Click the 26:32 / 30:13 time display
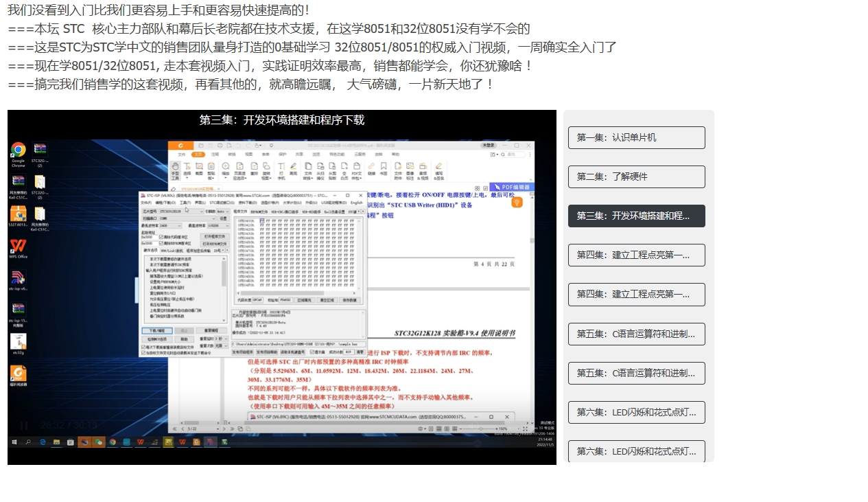 [x=69, y=426]
